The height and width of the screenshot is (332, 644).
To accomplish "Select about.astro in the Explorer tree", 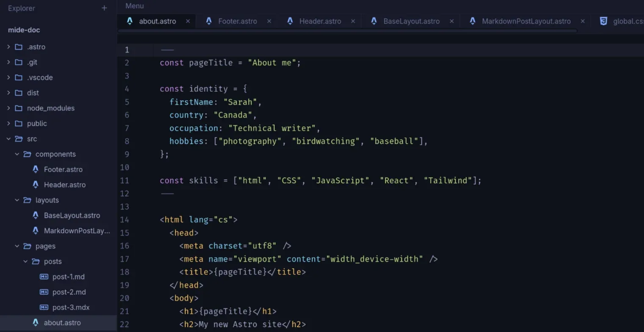I will click(x=58, y=323).
